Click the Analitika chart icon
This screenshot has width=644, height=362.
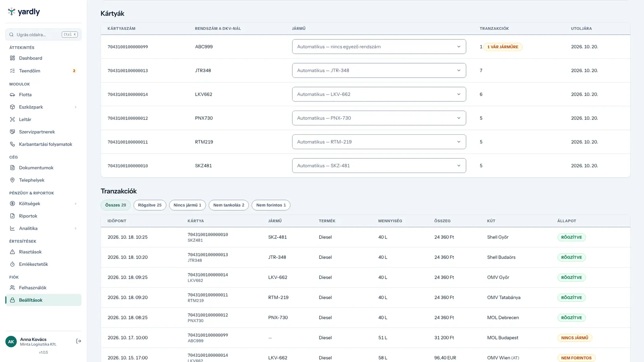(12, 228)
